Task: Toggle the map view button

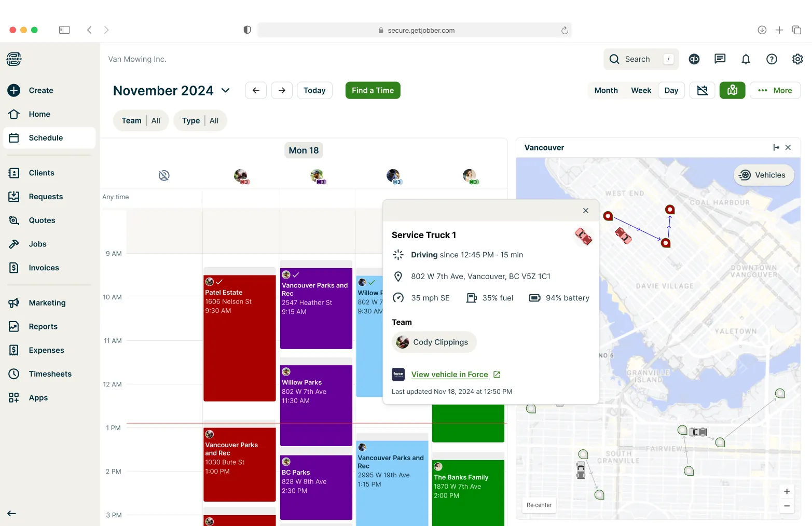Action: point(732,90)
